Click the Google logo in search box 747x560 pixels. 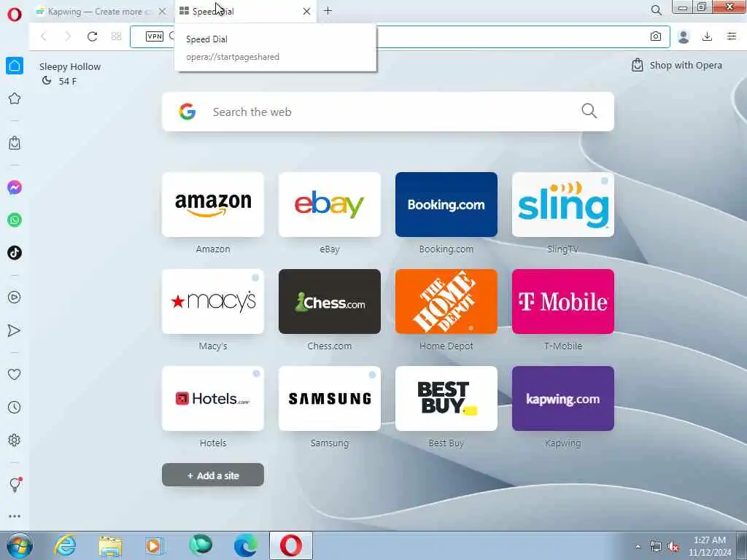[187, 112]
